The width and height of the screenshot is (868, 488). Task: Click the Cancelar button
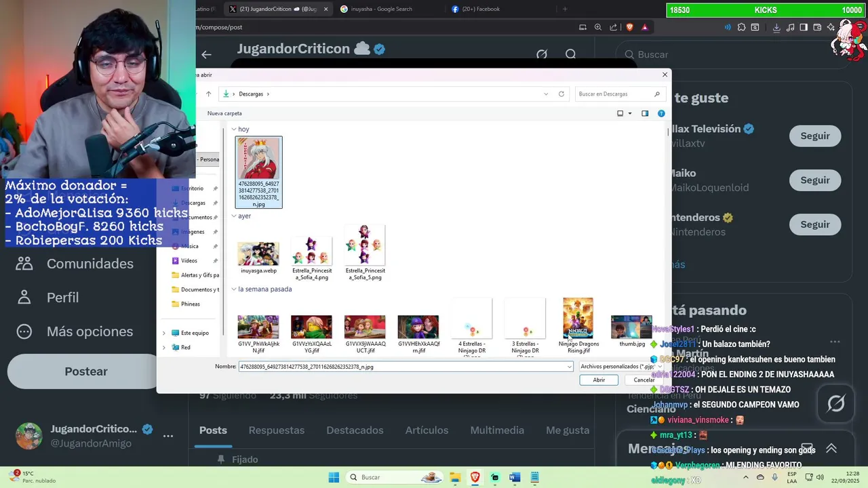(644, 380)
